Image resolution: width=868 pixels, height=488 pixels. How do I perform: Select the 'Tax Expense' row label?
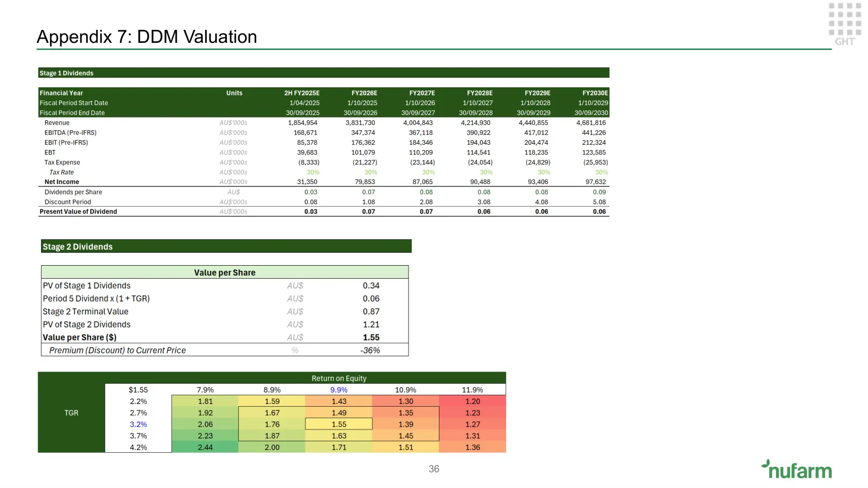coord(62,163)
